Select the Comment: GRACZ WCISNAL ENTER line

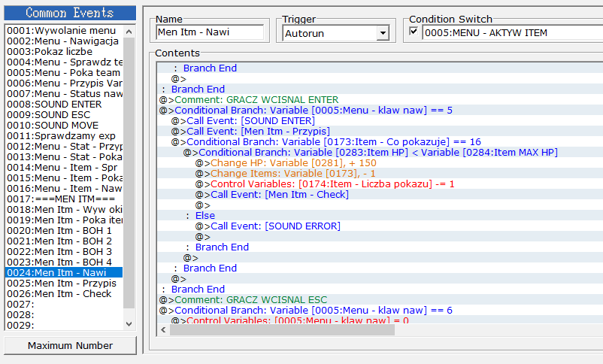(x=380, y=100)
